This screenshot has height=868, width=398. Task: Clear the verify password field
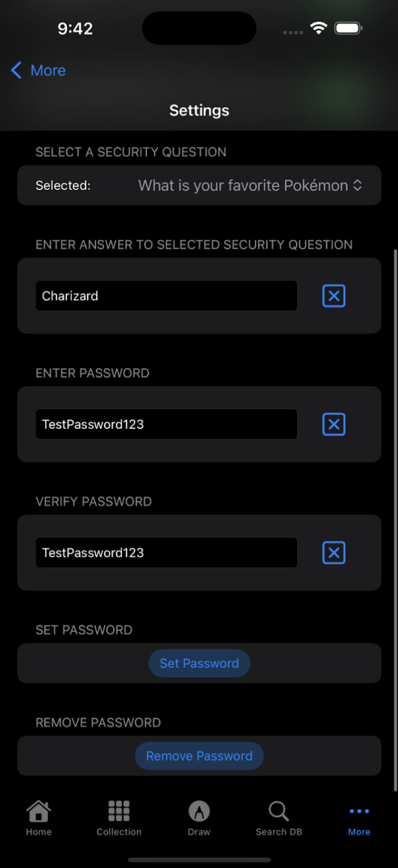tap(333, 552)
